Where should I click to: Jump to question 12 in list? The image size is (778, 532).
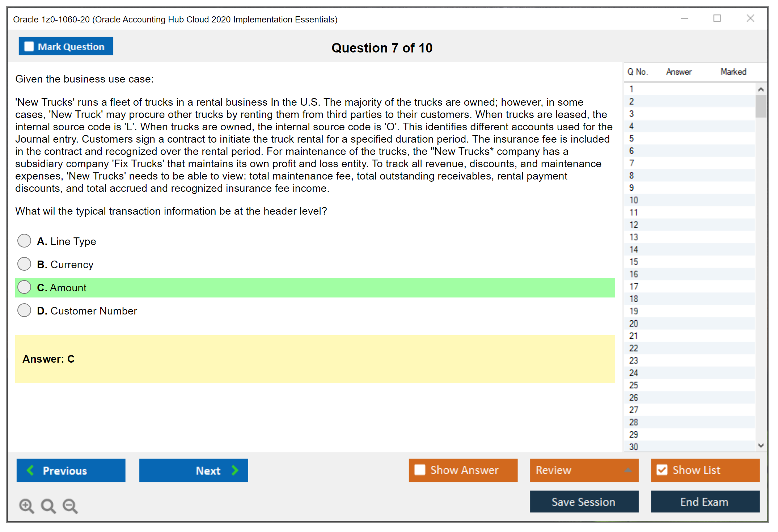tap(634, 225)
